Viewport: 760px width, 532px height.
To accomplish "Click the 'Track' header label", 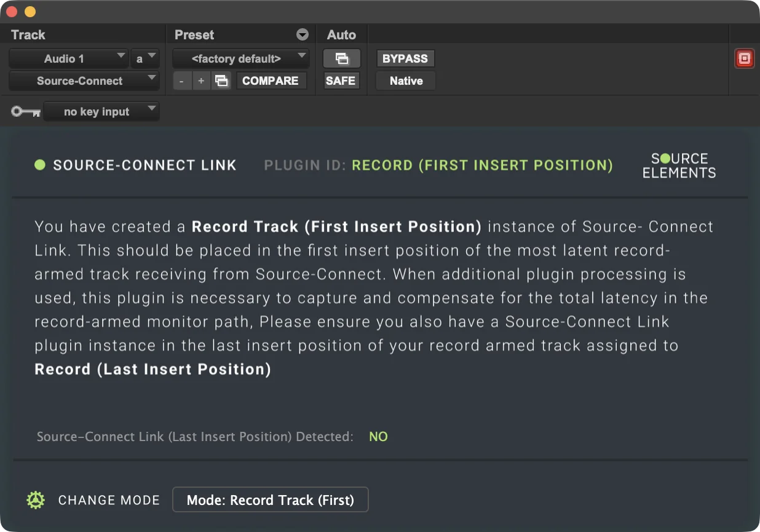I will tap(28, 35).
